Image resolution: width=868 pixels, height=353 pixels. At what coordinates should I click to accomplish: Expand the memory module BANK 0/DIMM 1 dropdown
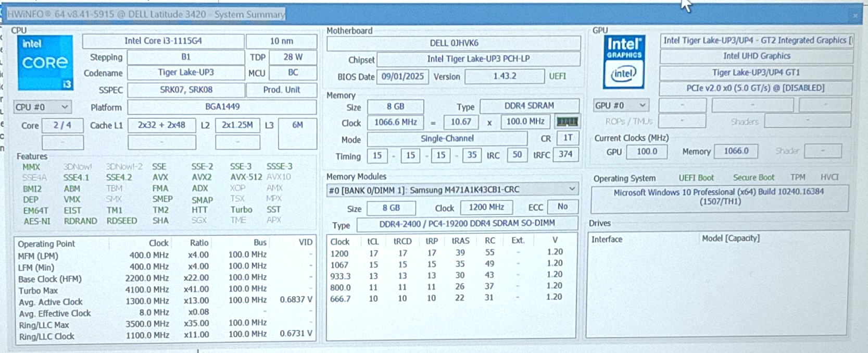pyautogui.click(x=452, y=189)
